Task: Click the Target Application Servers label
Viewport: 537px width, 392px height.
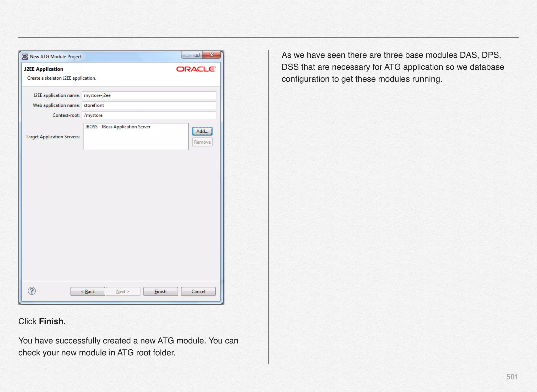Action: click(x=52, y=137)
